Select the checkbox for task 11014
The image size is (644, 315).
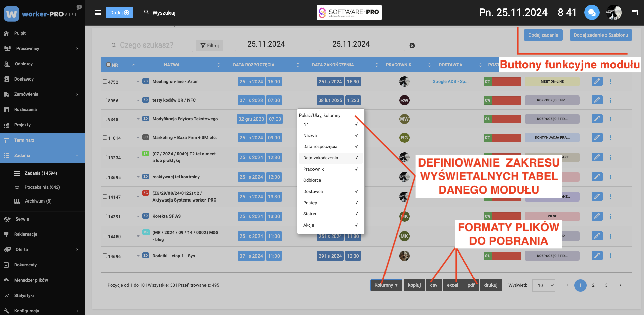pos(105,138)
